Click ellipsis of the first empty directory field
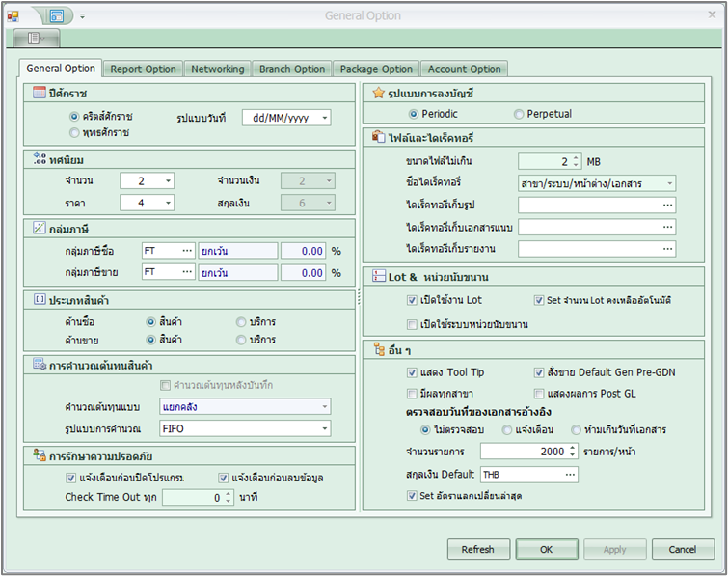The height and width of the screenshot is (576, 728). coord(667,205)
